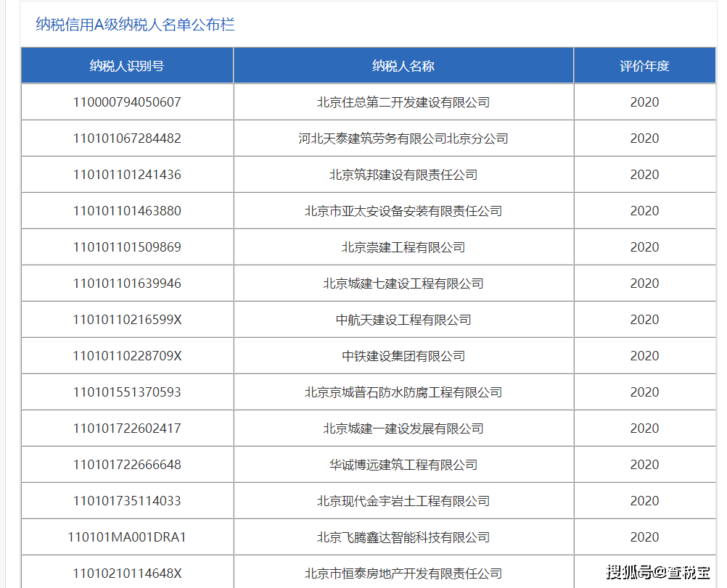Click 北京城建七建设工程有限公司 cell
The width and height of the screenshot is (727, 588).
pyautogui.click(x=403, y=283)
